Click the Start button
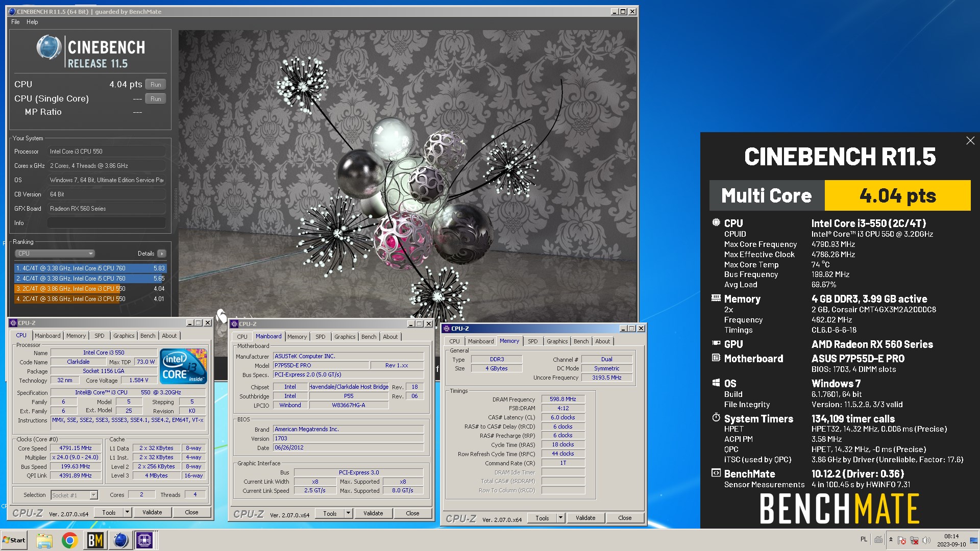This screenshot has width=980, height=551. [14, 540]
